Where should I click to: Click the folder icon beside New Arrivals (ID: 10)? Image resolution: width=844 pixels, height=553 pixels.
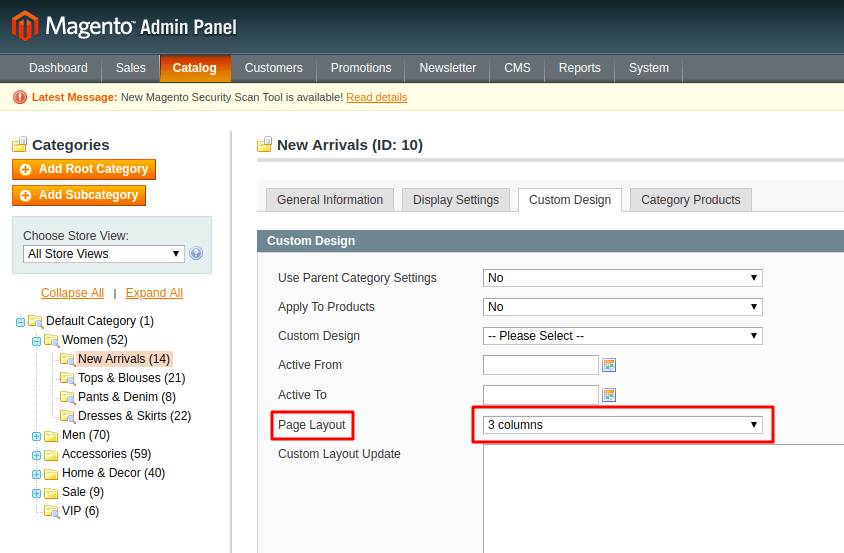(264, 144)
